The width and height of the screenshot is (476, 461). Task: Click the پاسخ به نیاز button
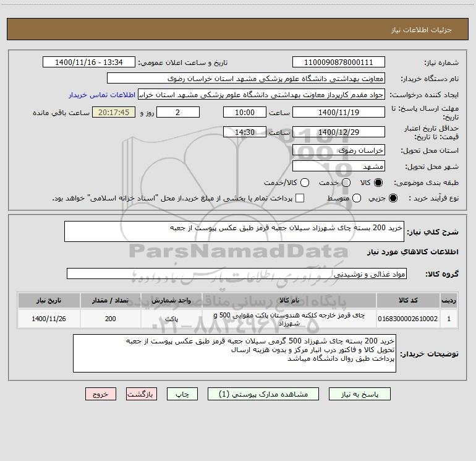point(359,394)
